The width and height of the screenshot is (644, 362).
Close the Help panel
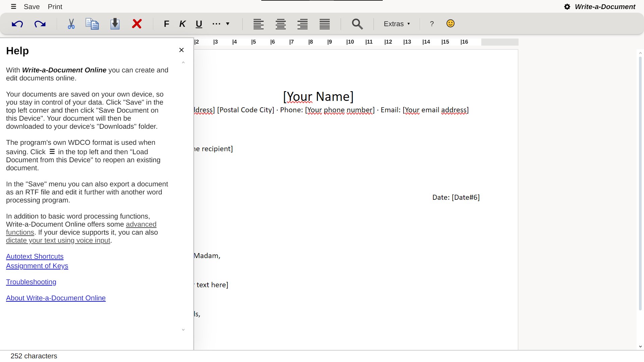pos(181,50)
